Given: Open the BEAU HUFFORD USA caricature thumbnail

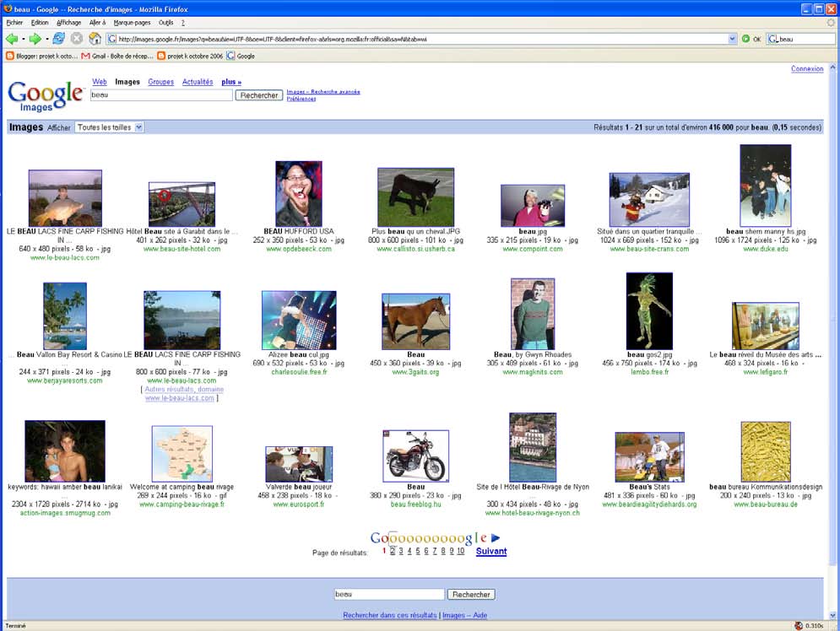Looking at the screenshot, I should click(x=298, y=193).
